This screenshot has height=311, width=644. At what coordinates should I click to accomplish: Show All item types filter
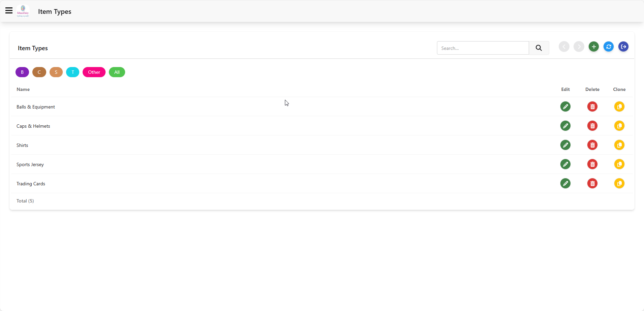click(117, 72)
